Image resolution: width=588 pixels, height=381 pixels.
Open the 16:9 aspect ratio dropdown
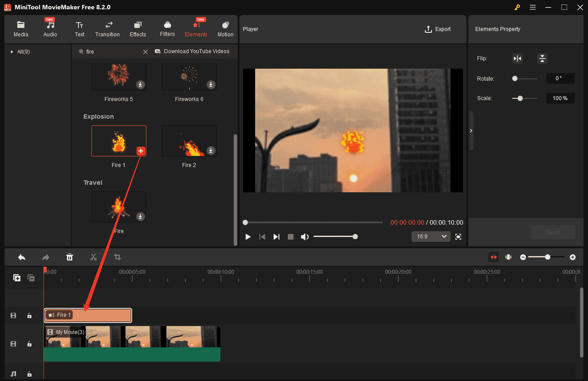(431, 237)
